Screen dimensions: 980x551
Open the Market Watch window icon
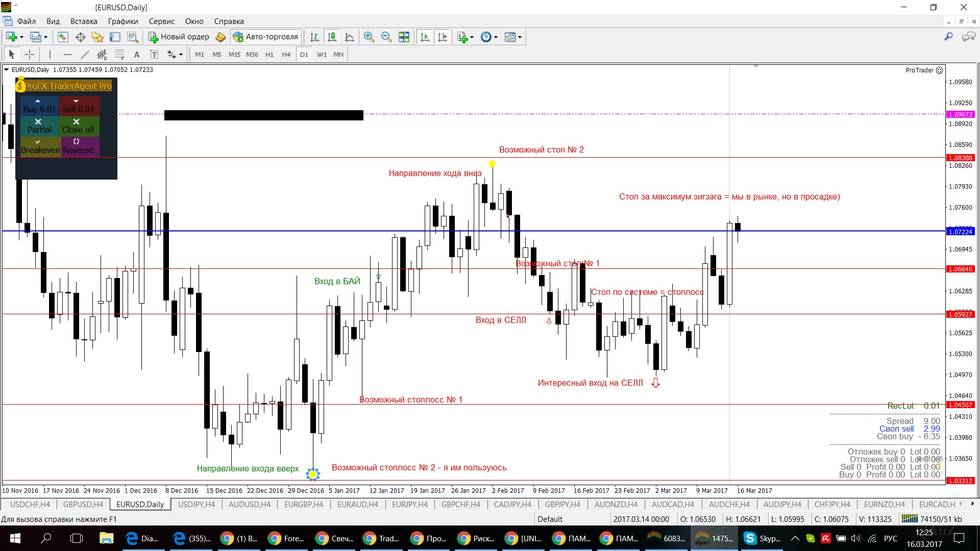coord(63,37)
